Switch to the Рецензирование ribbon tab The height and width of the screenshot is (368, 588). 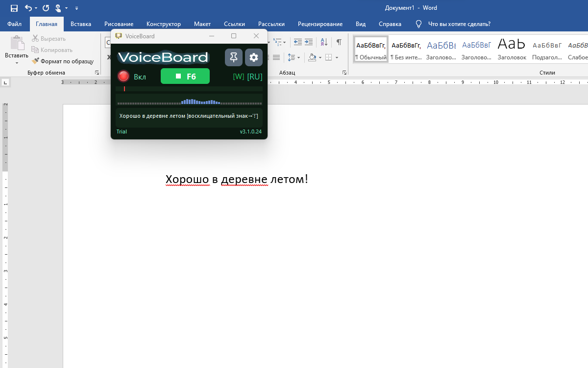coord(320,24)
